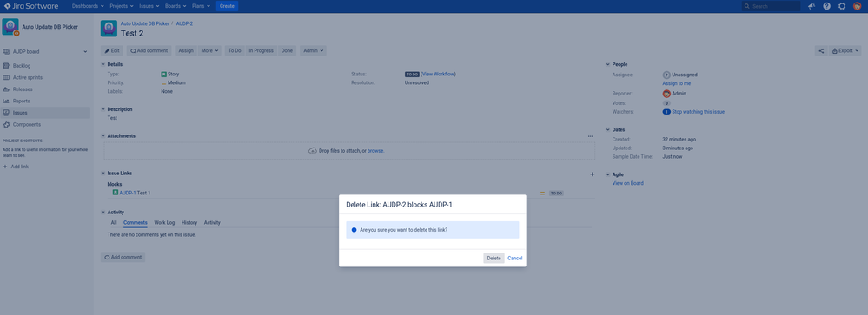Viewport: 868px width, 315px height.
Task: Collapse the People section
Action: (608, 65)
